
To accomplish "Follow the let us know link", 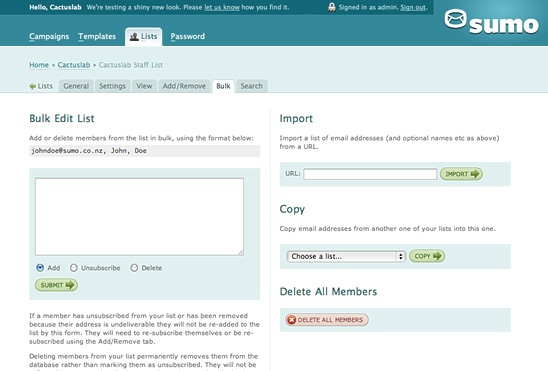I will [222, 7].
